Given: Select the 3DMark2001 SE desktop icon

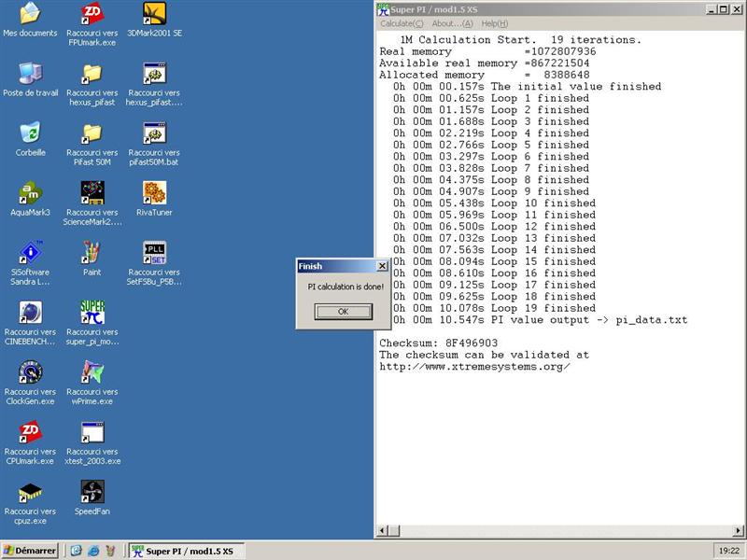Looking at the screenshot, I should tap(154, 13).
